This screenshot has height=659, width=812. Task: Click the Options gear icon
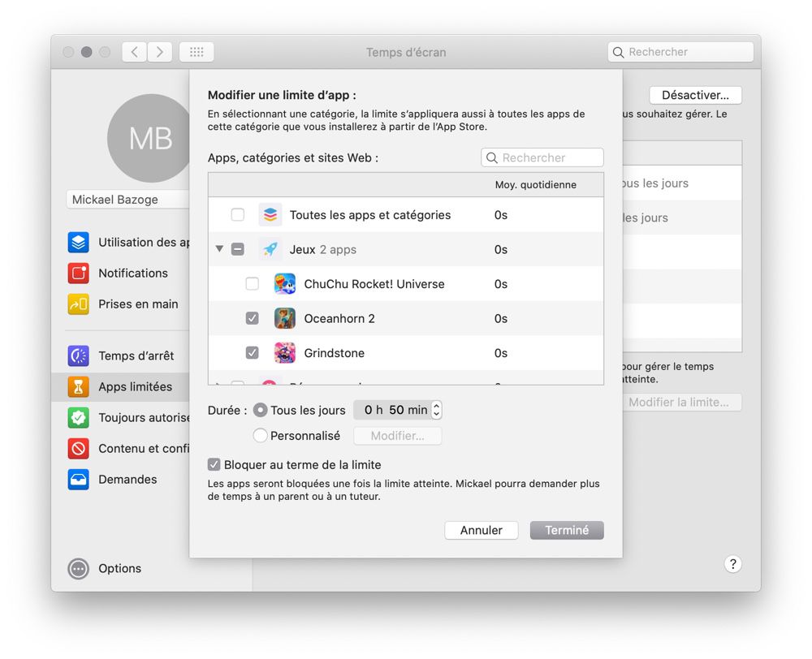[78, 568]
